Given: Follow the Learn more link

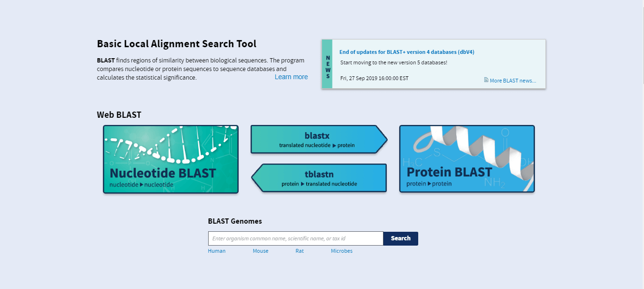Looking at the screenshot, I should coord(291,77).
